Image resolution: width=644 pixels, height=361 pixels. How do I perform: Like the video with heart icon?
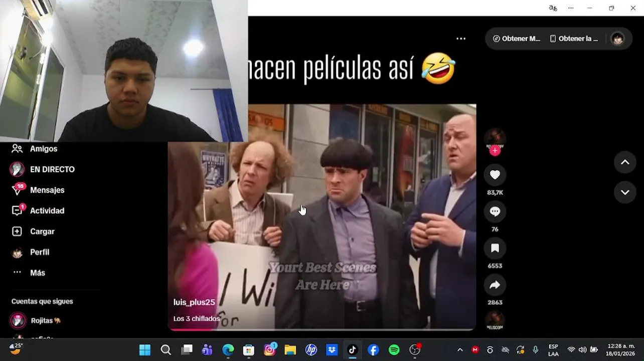click(495, 174)
